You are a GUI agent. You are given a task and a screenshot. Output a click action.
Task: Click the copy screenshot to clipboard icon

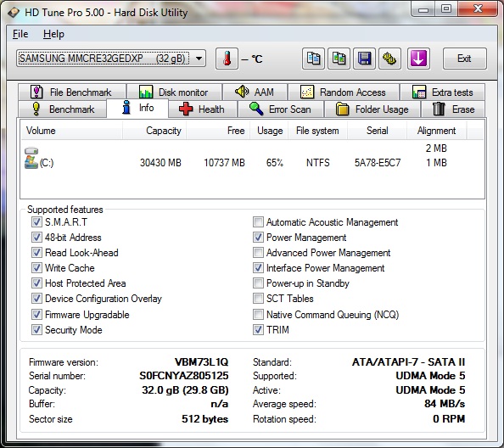tap(339, 59)
